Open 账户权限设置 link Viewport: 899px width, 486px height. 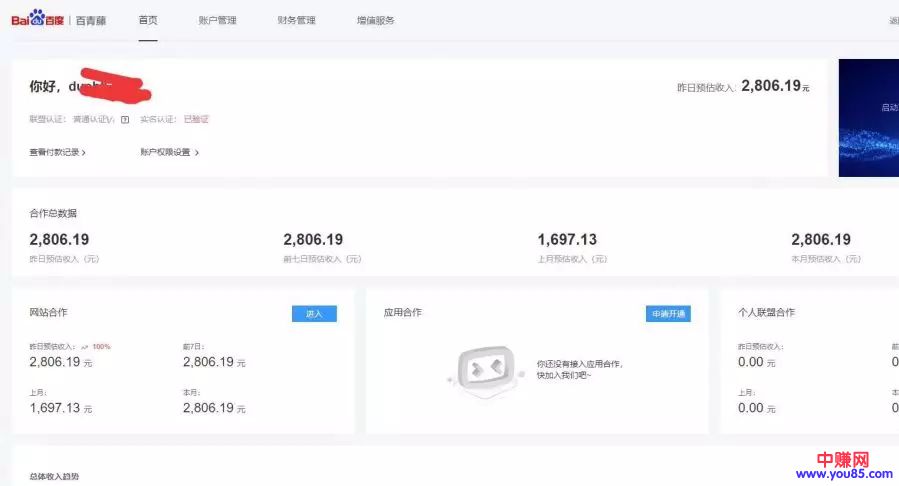pyautogui.click(x=169, y=153)
